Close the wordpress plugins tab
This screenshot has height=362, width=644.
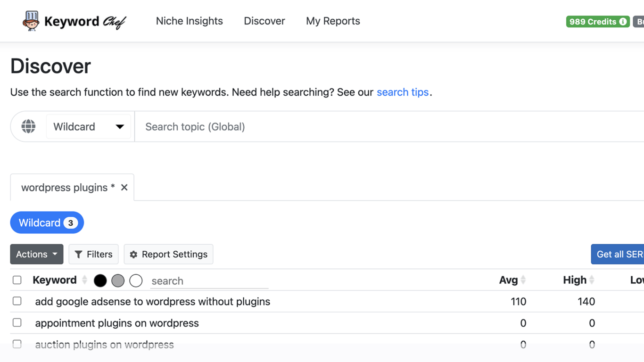(124, 188)
